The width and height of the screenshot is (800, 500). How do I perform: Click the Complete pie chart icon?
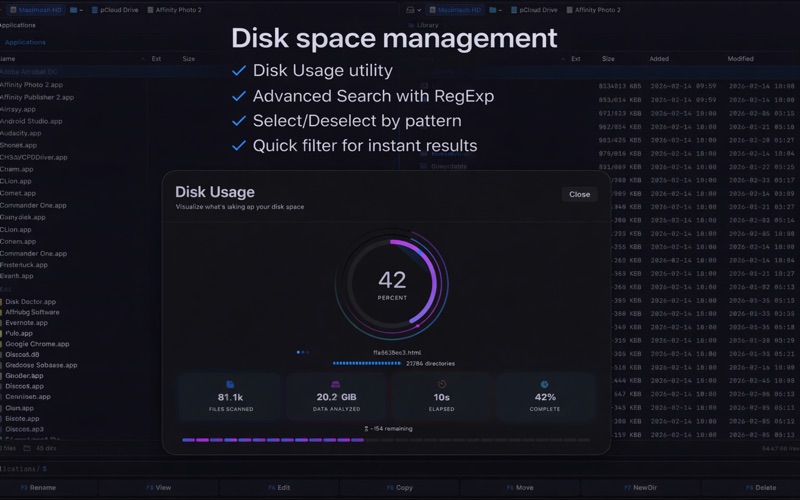click(x=544, y=384)
